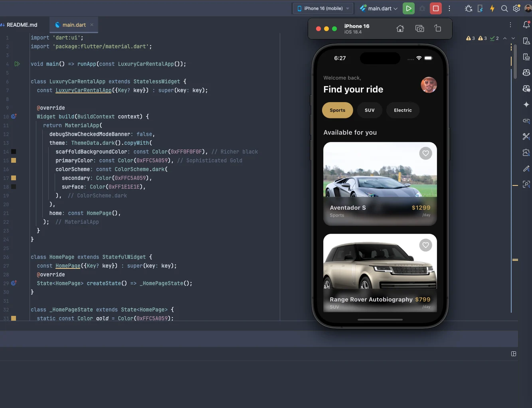532x408 pixels.
Task: Open the Running Devices overflow menu
Action: click(x=510, y=25)
